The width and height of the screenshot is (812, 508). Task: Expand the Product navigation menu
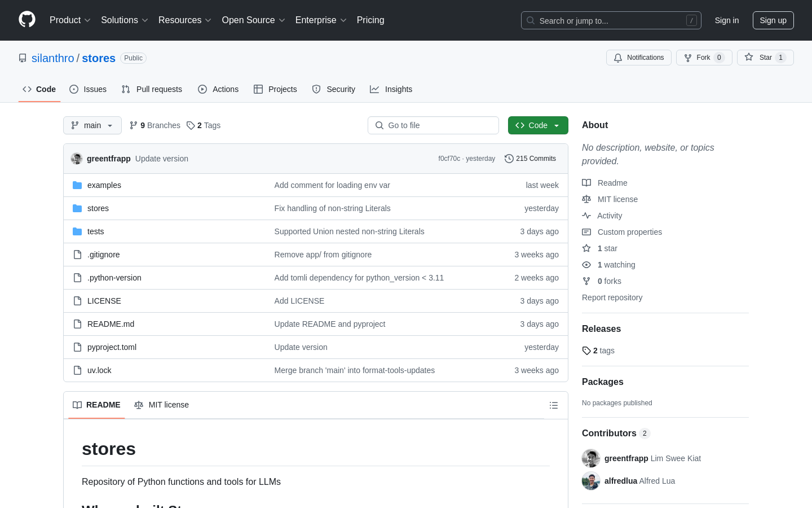click(70, 20)
